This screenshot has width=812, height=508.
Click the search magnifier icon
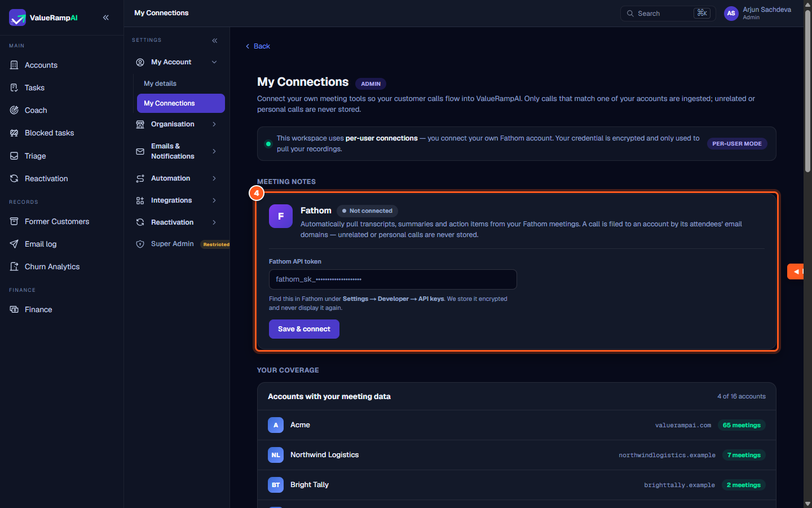click(x=630, y=14)
